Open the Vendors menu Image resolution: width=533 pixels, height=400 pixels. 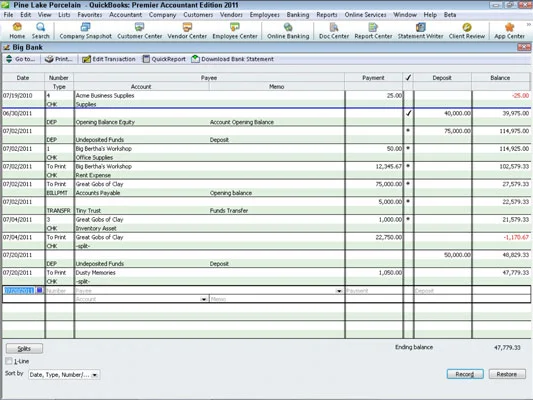click(231, 15)
